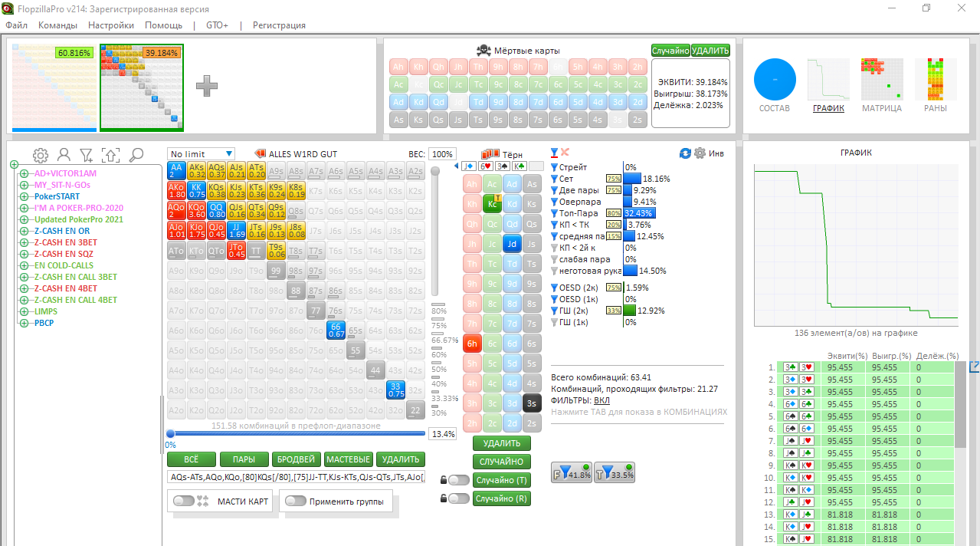Open range tree settings gear icon

coord(40,156)
